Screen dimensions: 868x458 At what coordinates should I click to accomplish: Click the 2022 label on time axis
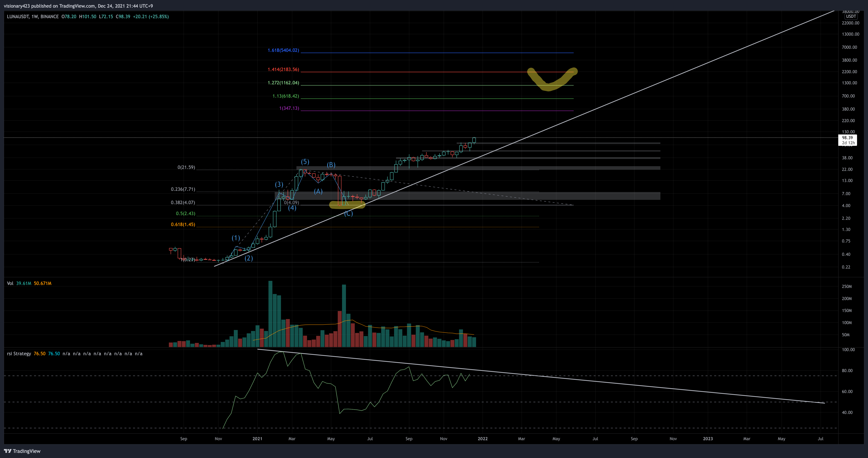(483, 438)
